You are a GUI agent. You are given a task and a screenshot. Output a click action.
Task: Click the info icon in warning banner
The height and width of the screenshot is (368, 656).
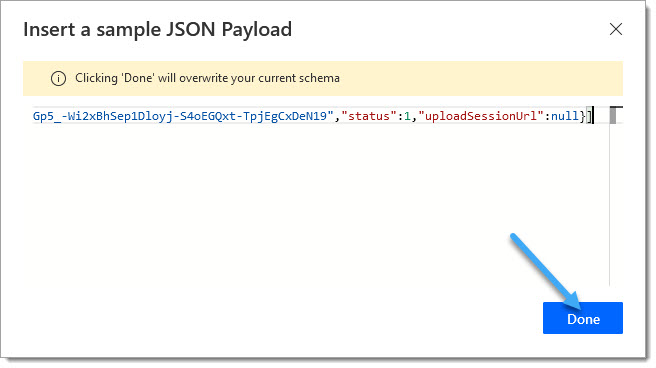58,78
